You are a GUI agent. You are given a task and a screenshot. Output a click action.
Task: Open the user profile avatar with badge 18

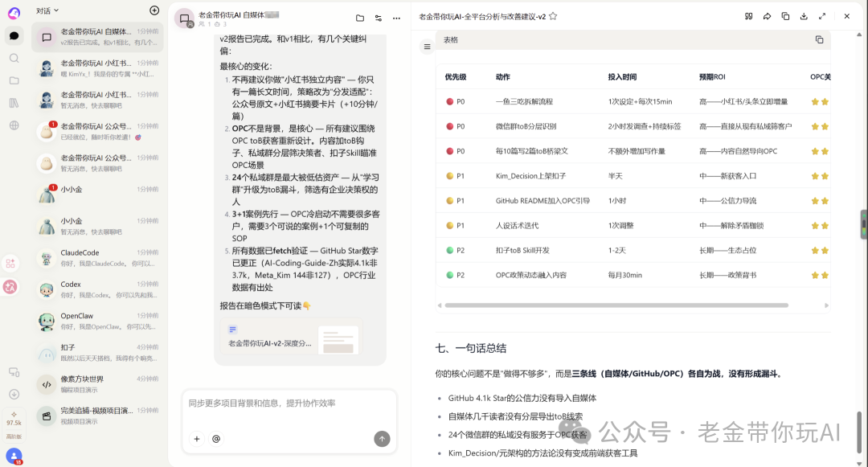[14, 456]
